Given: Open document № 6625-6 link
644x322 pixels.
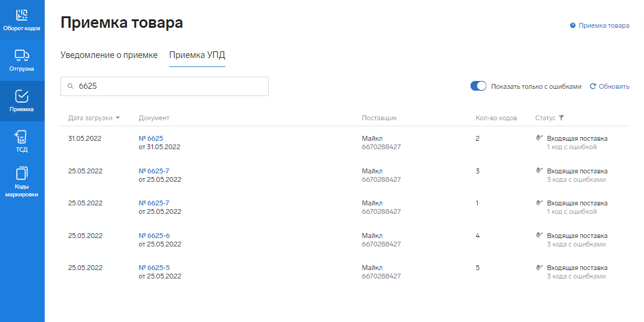Looking at the screenshot, I should (153, 236).
